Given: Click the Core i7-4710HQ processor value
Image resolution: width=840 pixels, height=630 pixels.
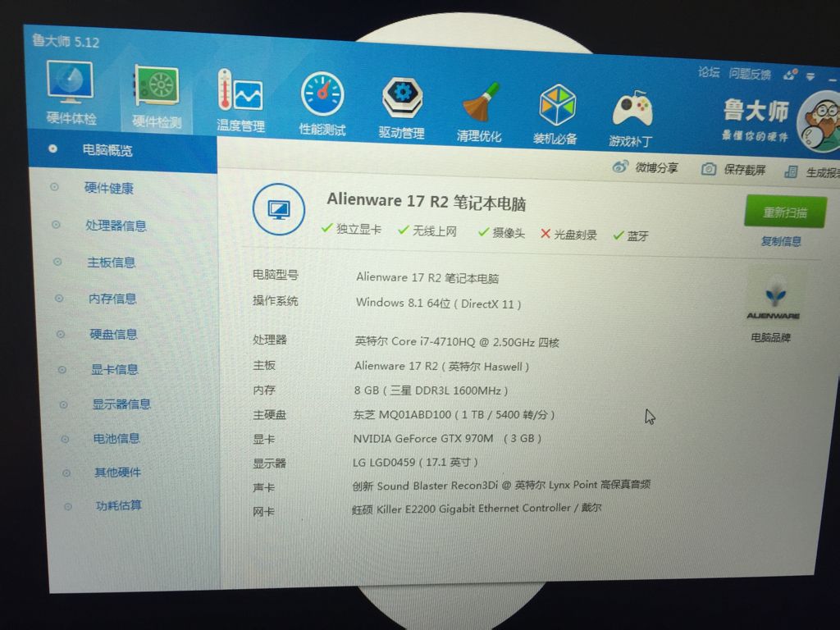Looking at the screenshot, I should [456, 341].
